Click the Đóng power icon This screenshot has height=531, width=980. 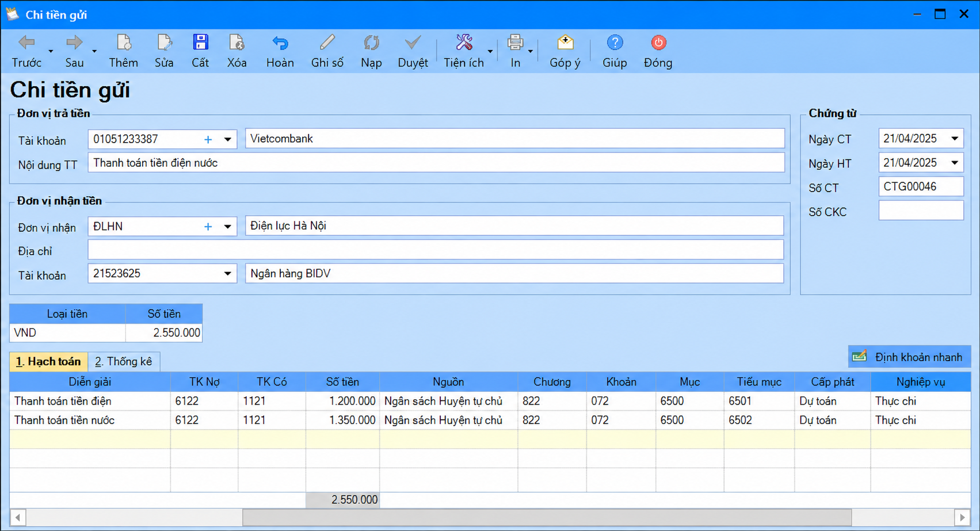[658, 43]
